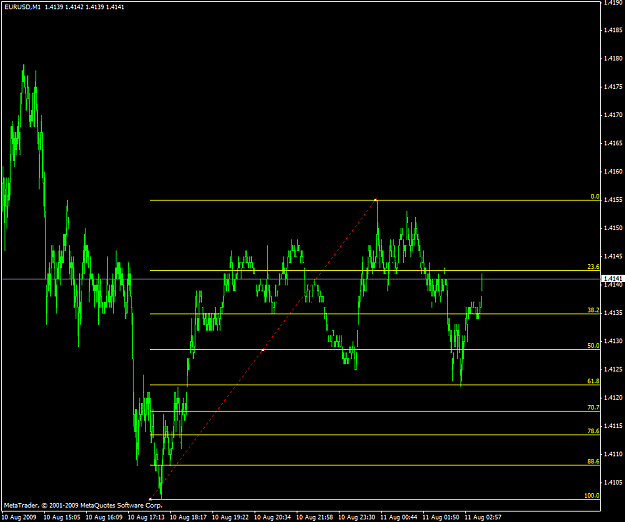Click the Fibonacci top anchor point at the swing high

click(375, 199)
